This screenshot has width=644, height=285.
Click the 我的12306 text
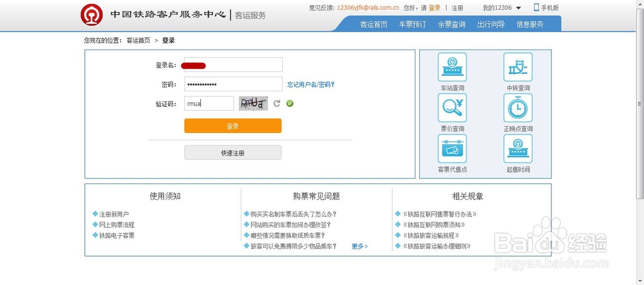[497, 8]
